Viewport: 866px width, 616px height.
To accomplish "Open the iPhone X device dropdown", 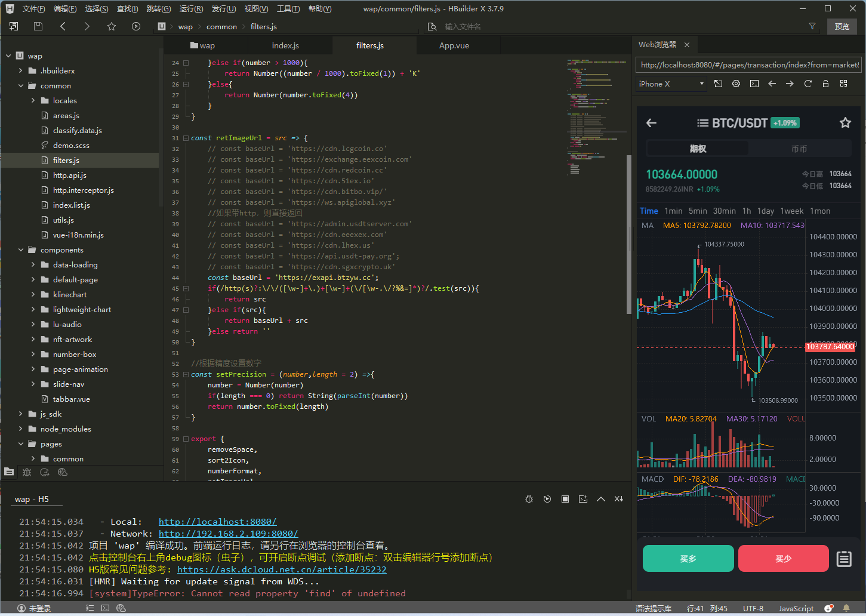I will 671,84.
